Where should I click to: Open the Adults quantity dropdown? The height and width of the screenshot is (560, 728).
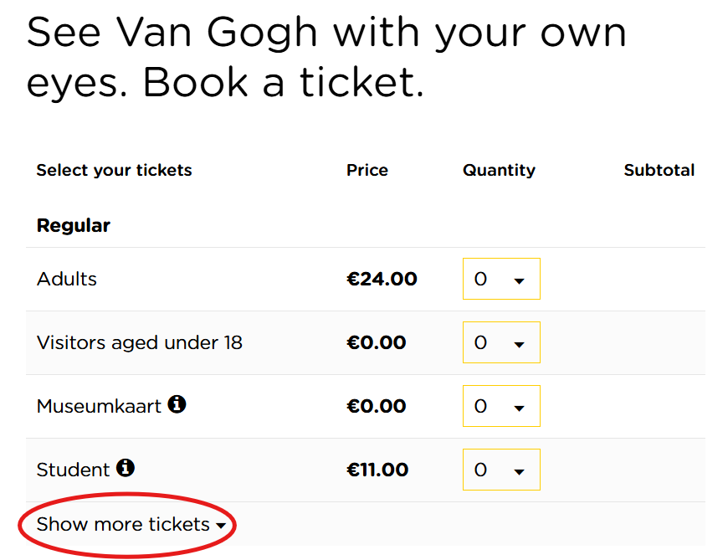pos(501,279)
